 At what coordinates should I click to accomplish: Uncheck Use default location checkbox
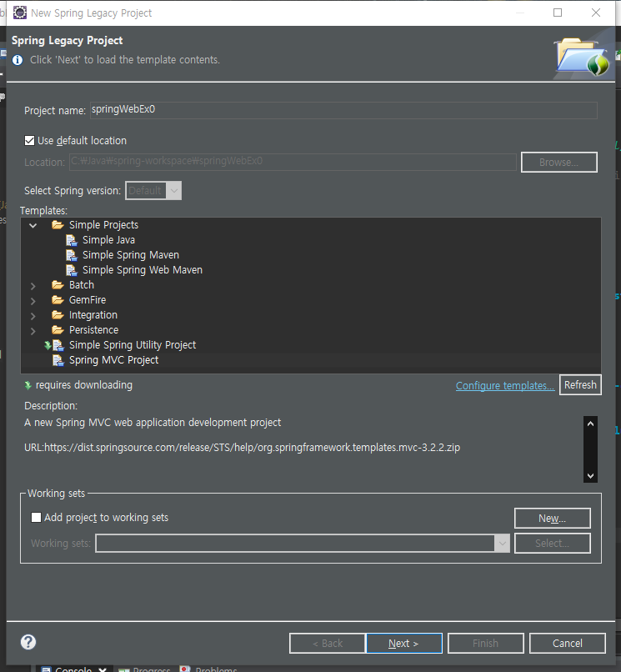[x=29, y=141]
